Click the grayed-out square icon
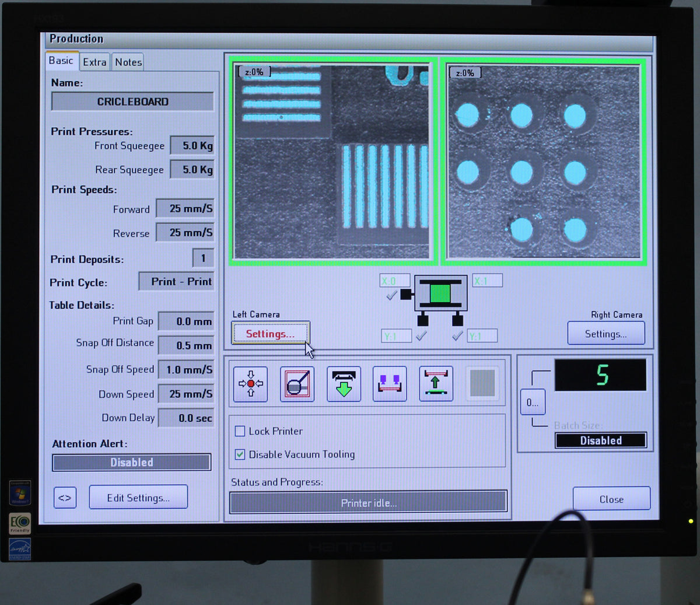 pyautogui.click(x=482, y=384)
